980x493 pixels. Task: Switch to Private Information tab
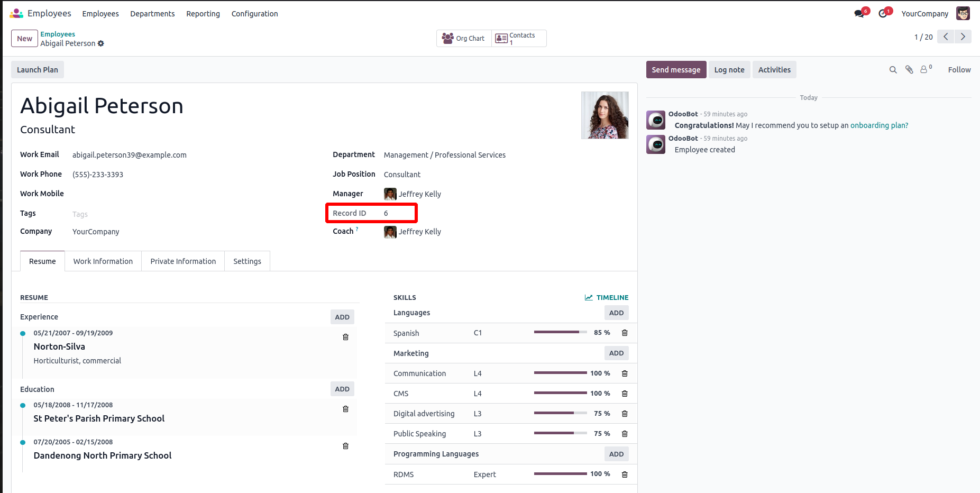click(183, 261)
